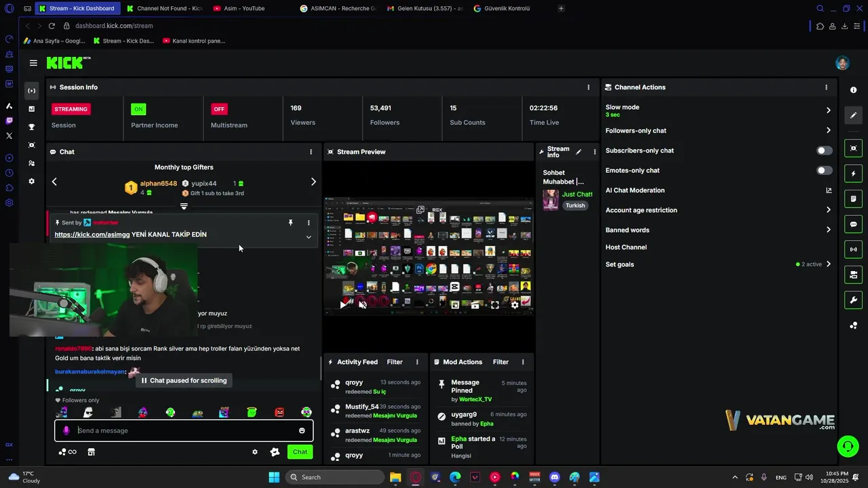Click the Send a message input field
Image resolution: width=868 pixels, height=488 pixels.
pos(184,430)
